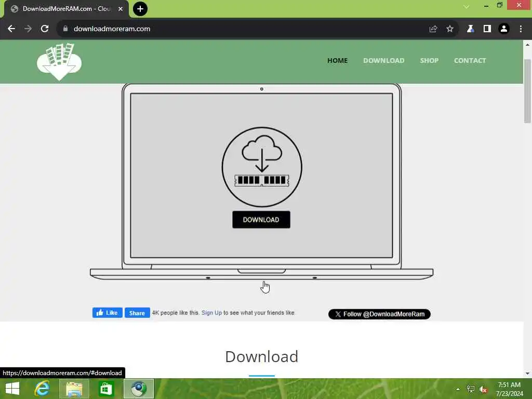Screen dimensions: 532x399
Task: Click Follow @DownloadMoreRam button
Action: coord(379,314)
